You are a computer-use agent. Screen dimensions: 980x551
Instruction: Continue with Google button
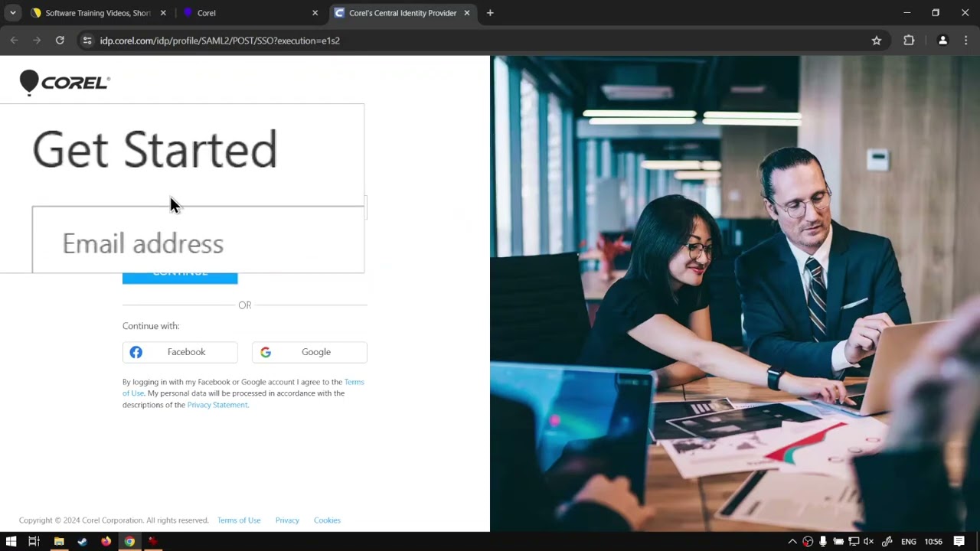[x=309, y=352]
